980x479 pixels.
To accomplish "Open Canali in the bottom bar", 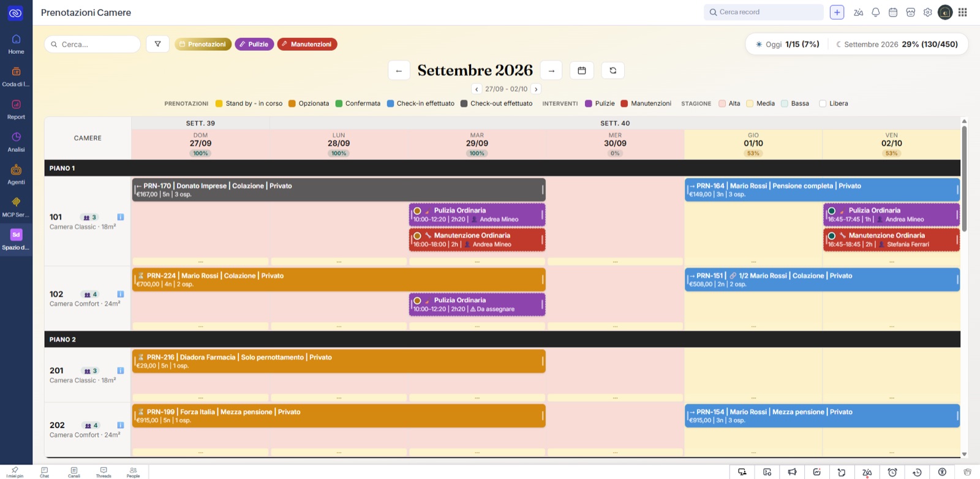I will click(74, 472).
